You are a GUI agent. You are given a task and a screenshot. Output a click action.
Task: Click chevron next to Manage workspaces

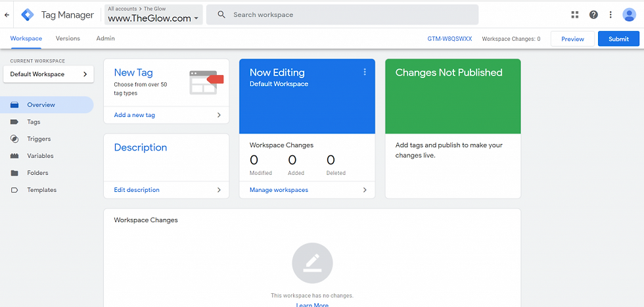365,190
